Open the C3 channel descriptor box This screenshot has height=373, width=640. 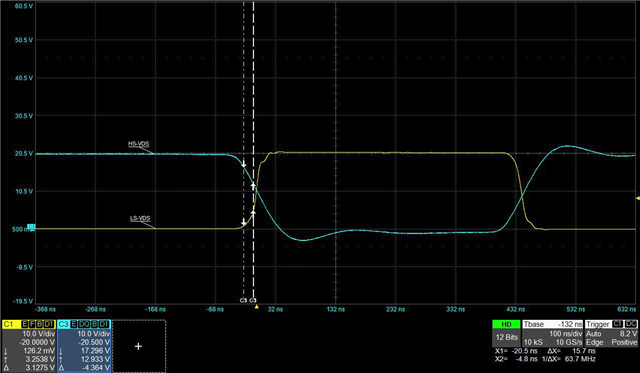(x=84, y=346)
